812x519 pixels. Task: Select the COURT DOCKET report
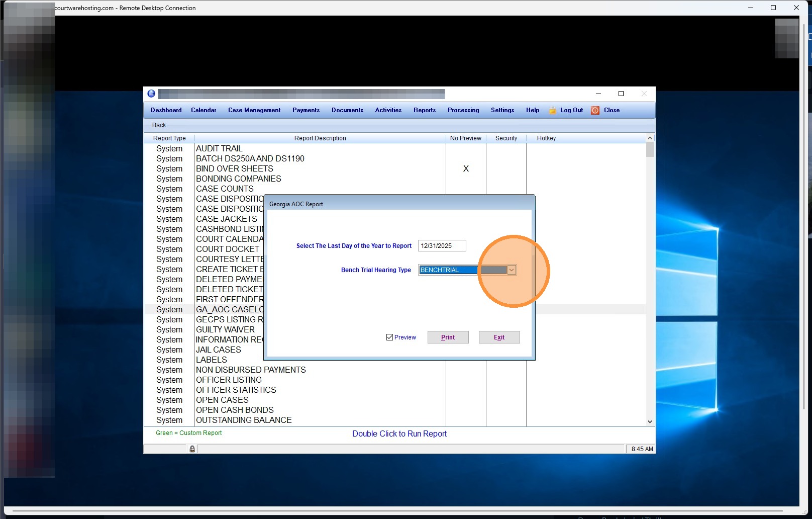coord(228,249)
